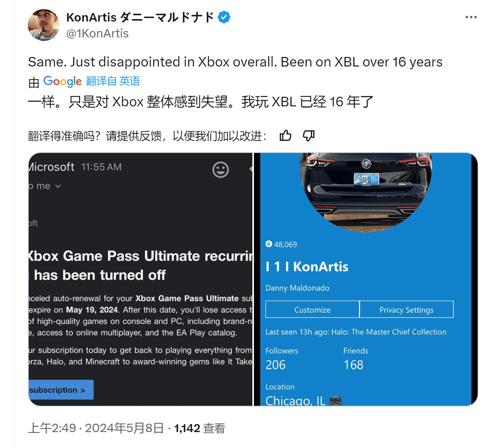Open the Microsoft email screenshot image
The image size is (486, 448).
(141, 280)
